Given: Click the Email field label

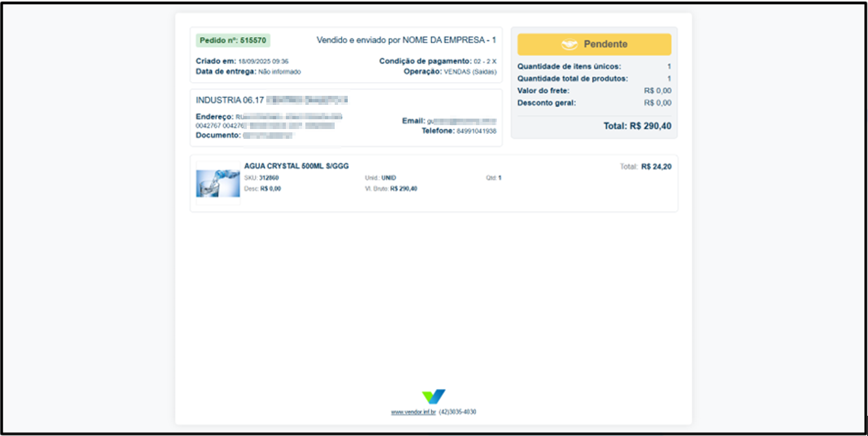Looking at the screenshot, I should (413, 121).
